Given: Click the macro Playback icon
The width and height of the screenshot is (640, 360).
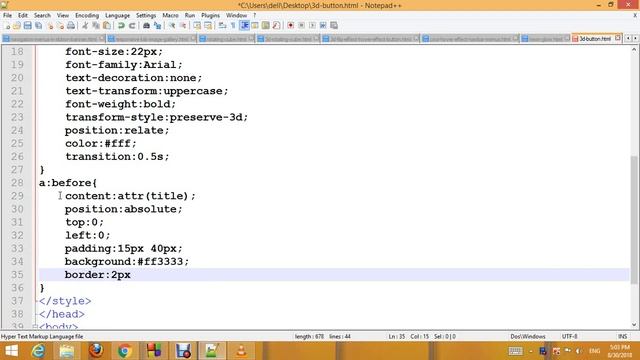Looking at the screenshot, I should [x=312, y=25].
